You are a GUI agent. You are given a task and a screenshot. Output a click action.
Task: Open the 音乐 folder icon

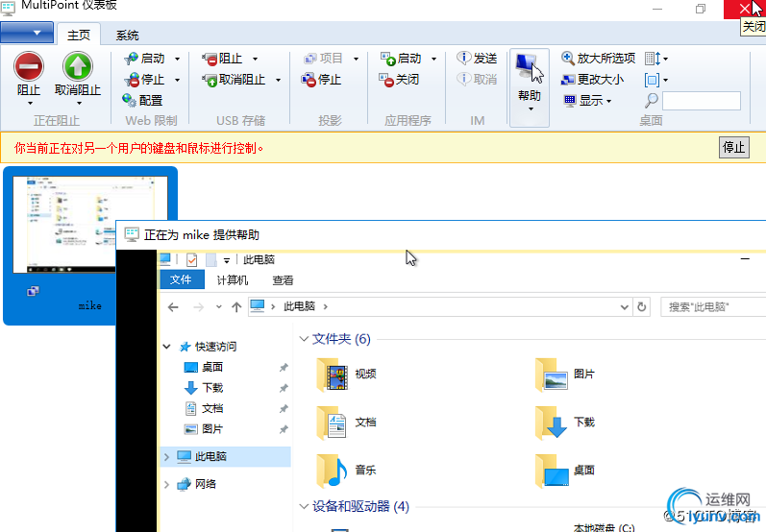(333, 471)
